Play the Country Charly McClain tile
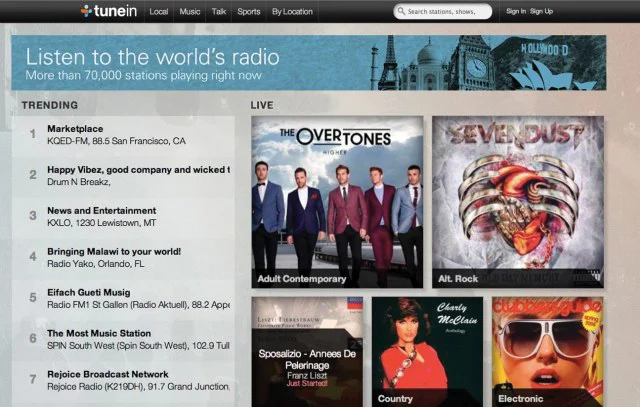Viewport: 640px width, 407px height. (x=427, y=351)
